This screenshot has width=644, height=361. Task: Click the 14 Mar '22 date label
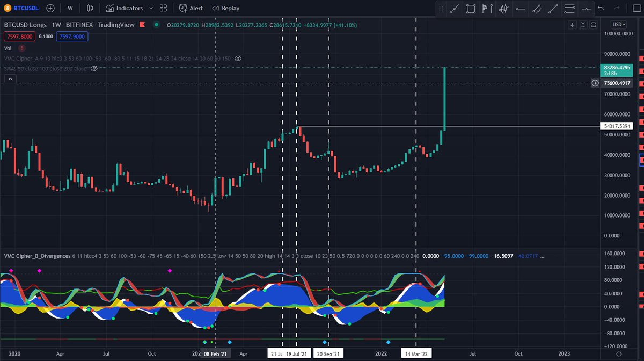click(417, 354)
